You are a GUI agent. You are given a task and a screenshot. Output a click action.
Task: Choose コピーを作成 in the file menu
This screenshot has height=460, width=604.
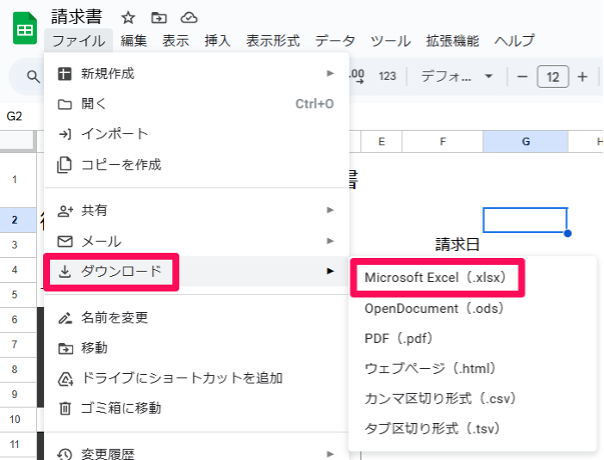pyautogui.click(x=196, y=165)
